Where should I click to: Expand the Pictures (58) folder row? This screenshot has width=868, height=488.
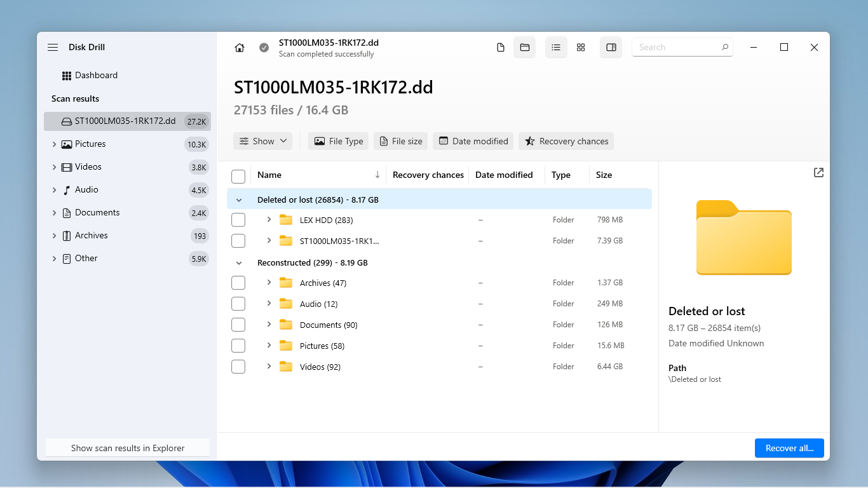[x=269, y=345]
